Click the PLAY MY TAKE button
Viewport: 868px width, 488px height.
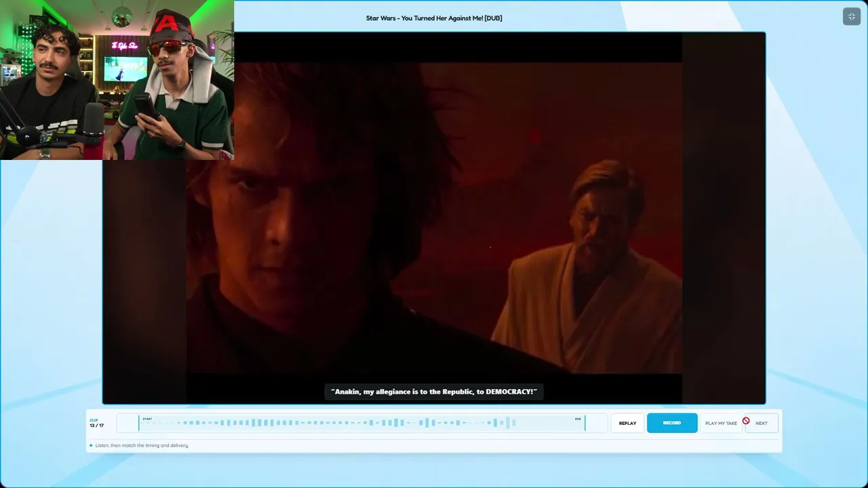tap(721, 423)
